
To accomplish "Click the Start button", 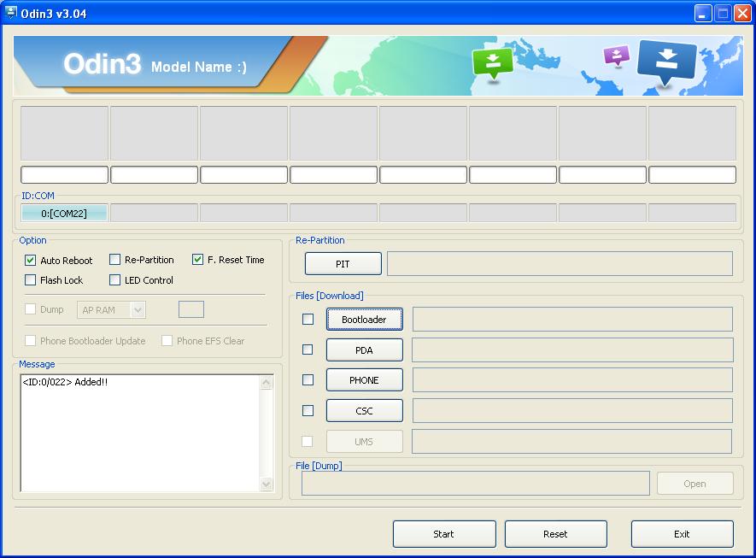I will coord(444,534).
